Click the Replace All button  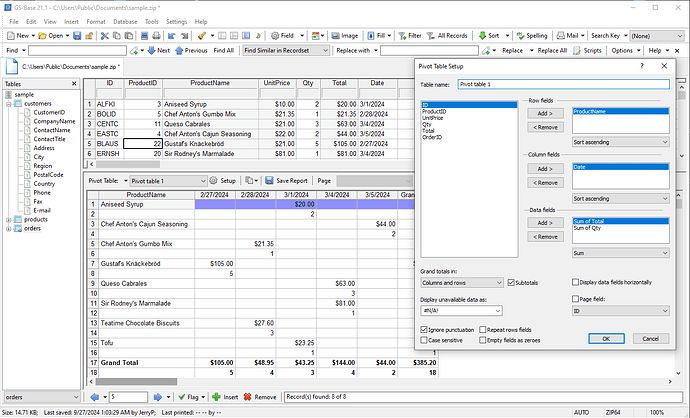pos(552,51)
